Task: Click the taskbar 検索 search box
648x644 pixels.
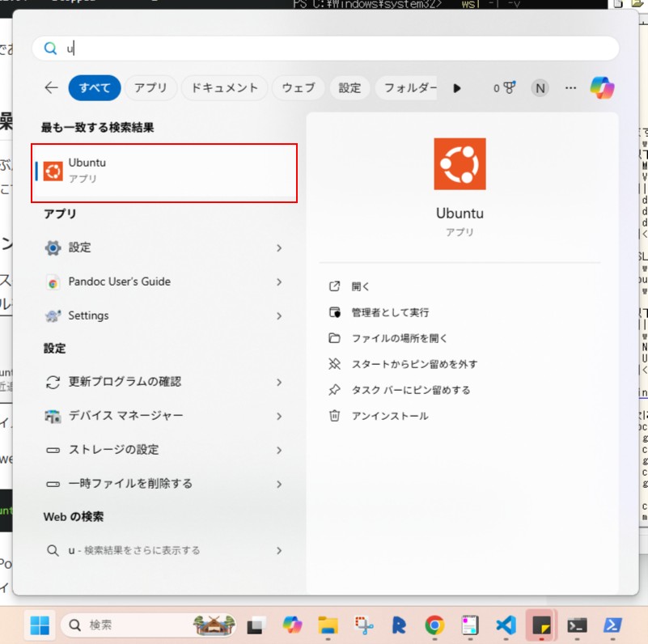Action: click(150, 625)
